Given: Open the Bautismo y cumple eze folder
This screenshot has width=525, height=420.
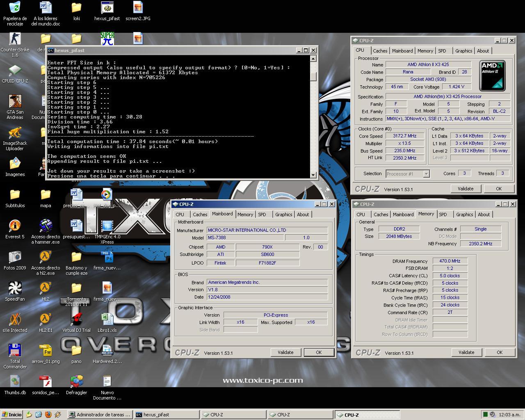Looking at the screenshot, I should [76, 263].
